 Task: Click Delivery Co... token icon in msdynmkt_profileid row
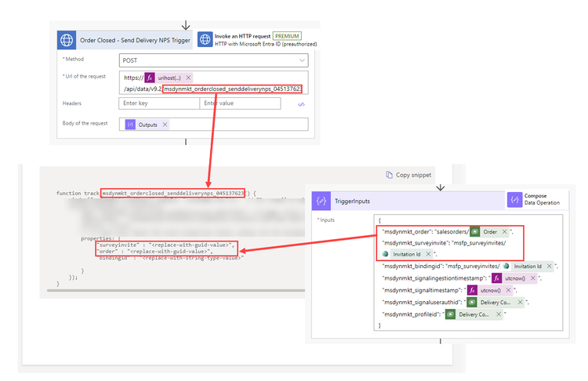tap(450, 314)
